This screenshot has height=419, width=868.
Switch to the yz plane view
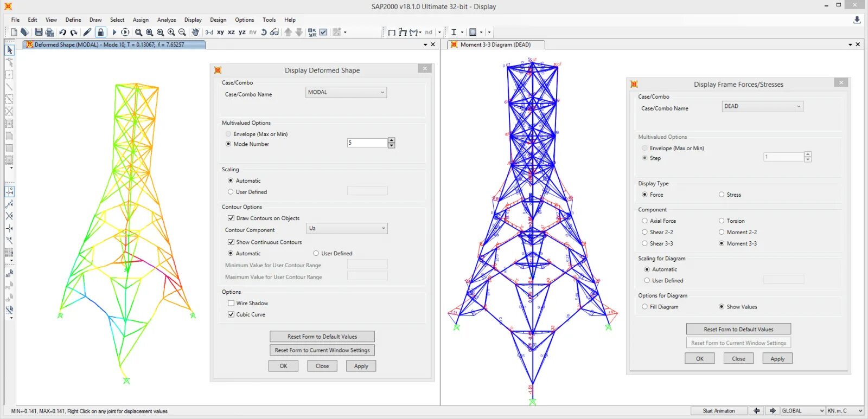(242, 33)
